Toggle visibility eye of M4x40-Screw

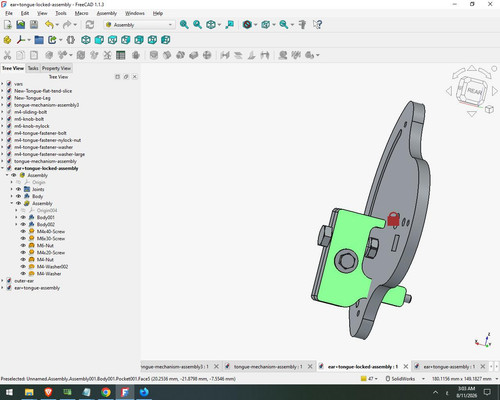point(23,231)
